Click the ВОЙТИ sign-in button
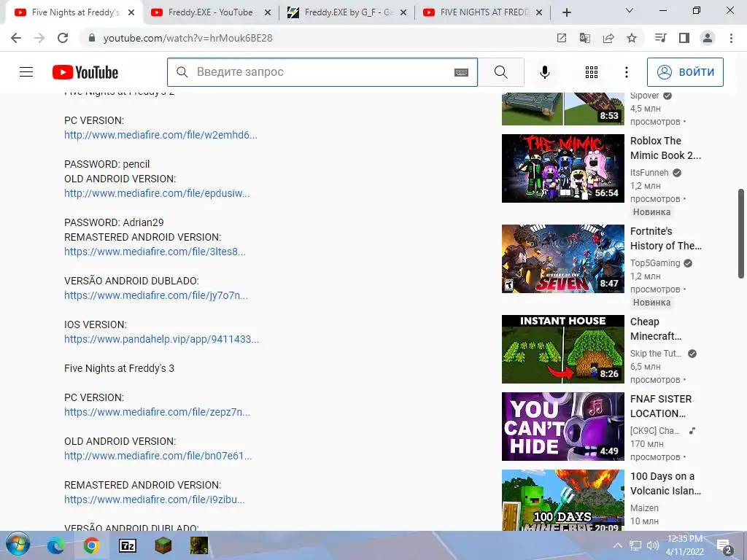 [x=685, y=72]
